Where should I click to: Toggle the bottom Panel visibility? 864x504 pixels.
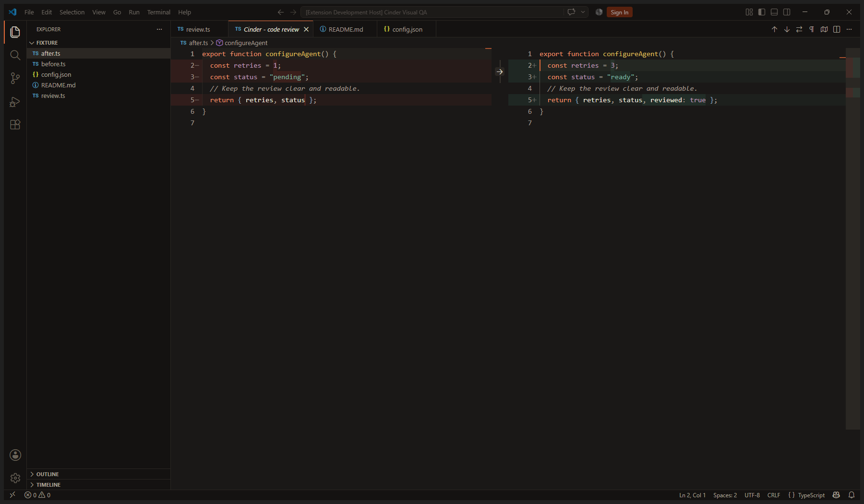tap(774, 12)
